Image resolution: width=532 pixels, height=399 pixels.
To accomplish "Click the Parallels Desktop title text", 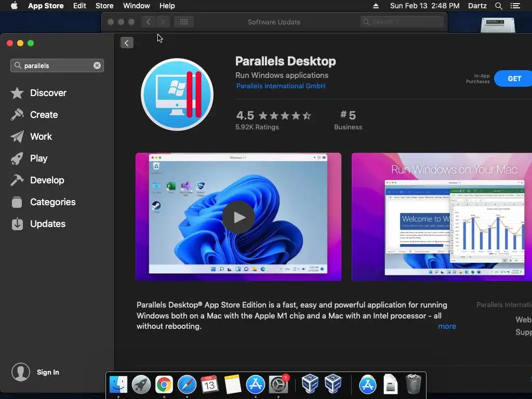I will click(x=285, y=61).
